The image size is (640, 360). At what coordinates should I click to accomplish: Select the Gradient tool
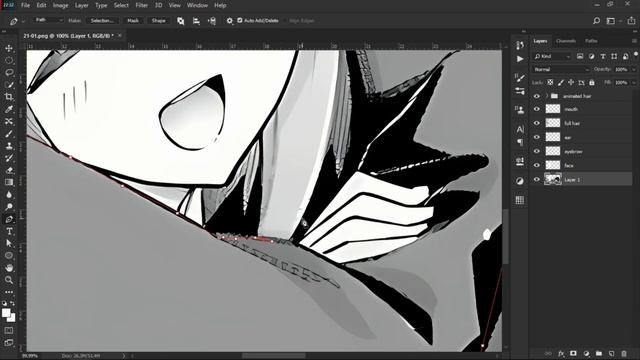click(9, 182)
